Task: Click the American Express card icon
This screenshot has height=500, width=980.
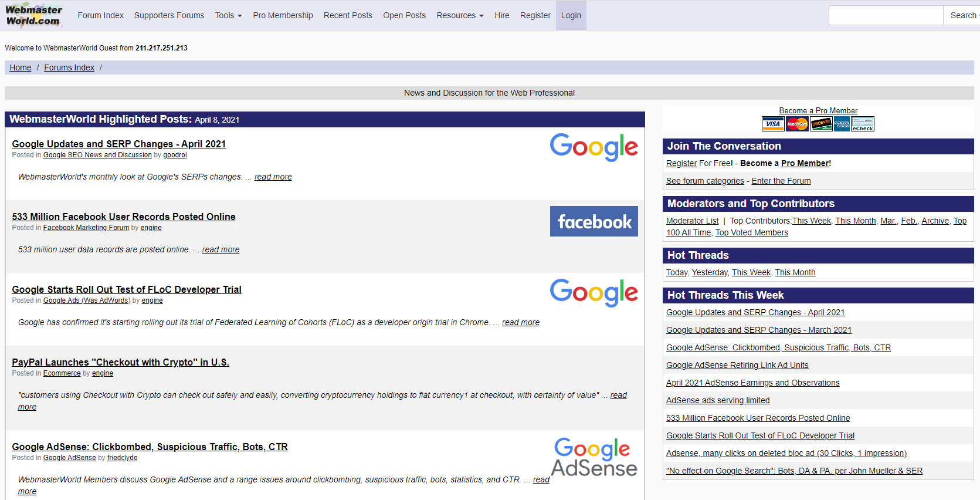Action: (x=842, y=124)
